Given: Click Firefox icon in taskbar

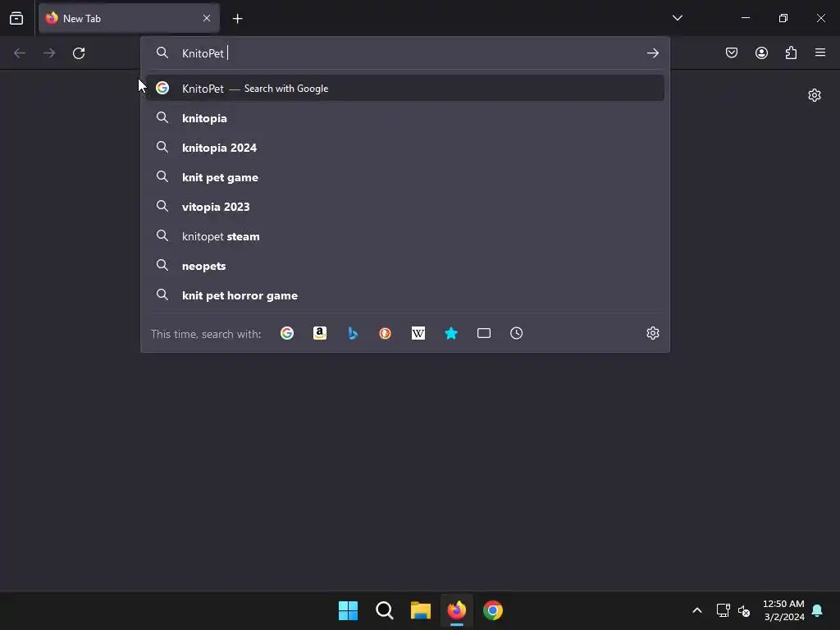Looking at the screenshot, I should [x=456, y=610].
